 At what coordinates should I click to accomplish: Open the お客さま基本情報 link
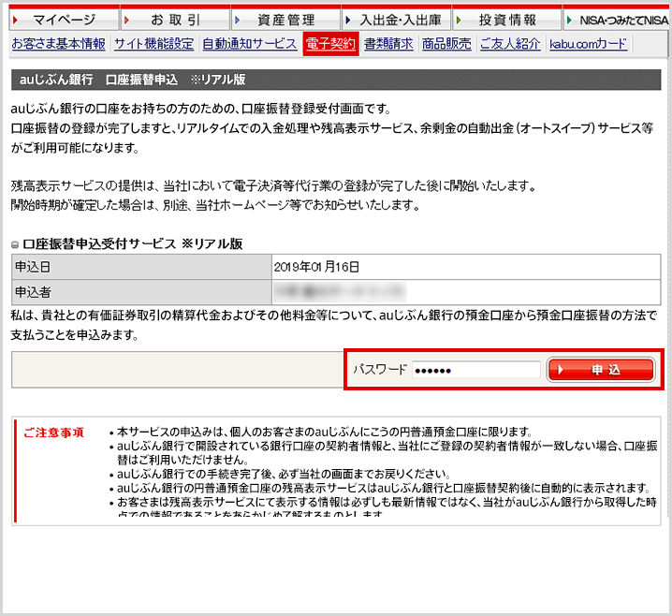coord(58,43)
